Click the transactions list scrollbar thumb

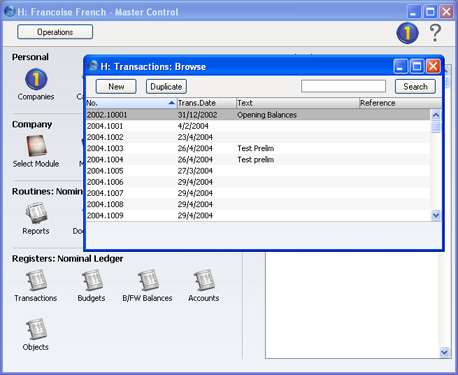pyautogui.click(x=436, y=127)
